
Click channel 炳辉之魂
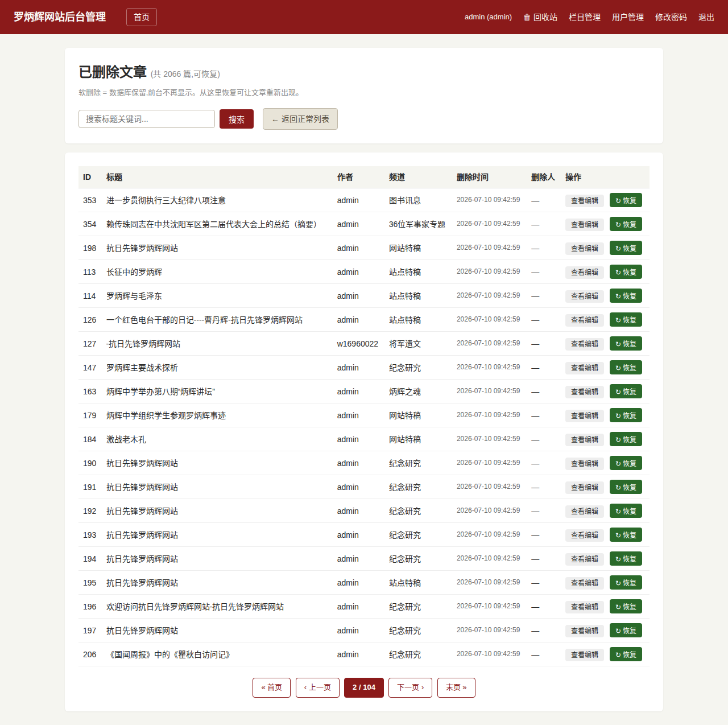coord(405,392)
